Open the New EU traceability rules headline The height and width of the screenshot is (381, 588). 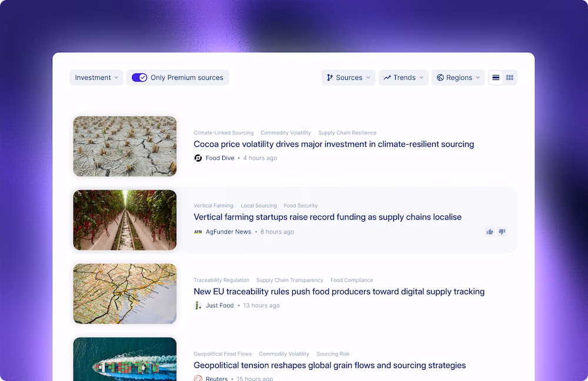pos(339,292)
